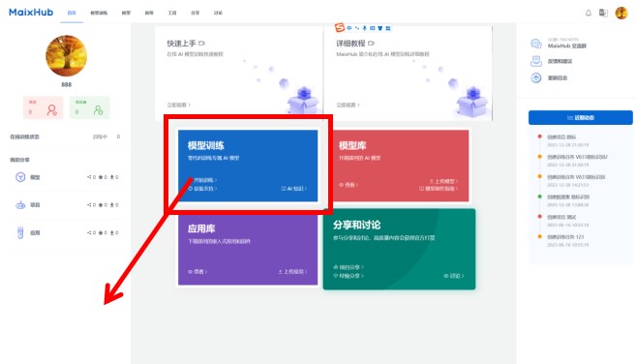The image size is (637, 364).
Task: Click the update log upload-arrow icon
Action: point(536,77)
